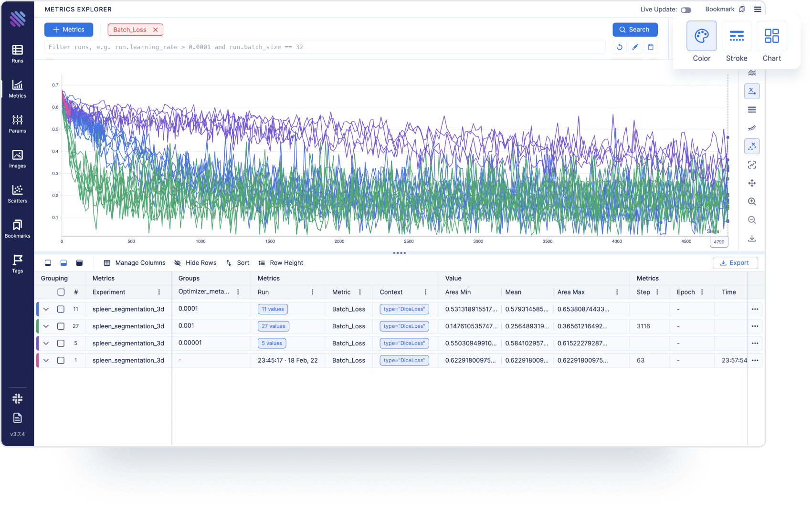
Task: Toggle the Live Update switch
Action: click(x=686, y=10)
